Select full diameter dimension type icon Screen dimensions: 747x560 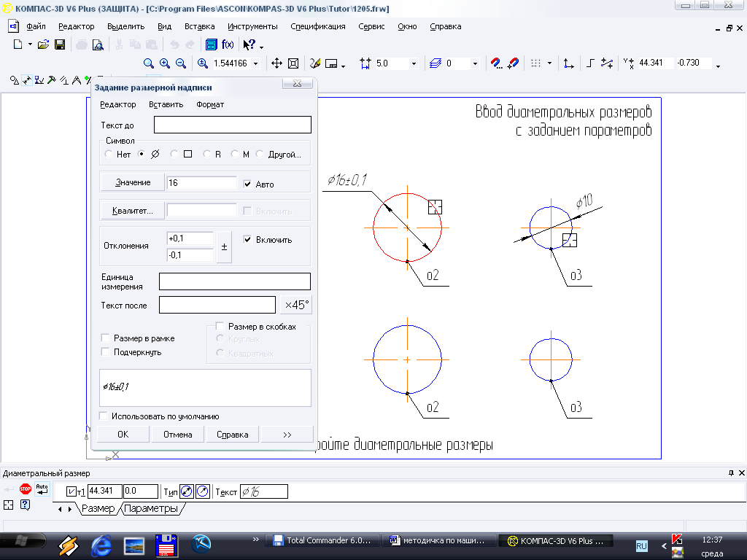(186, 491)
